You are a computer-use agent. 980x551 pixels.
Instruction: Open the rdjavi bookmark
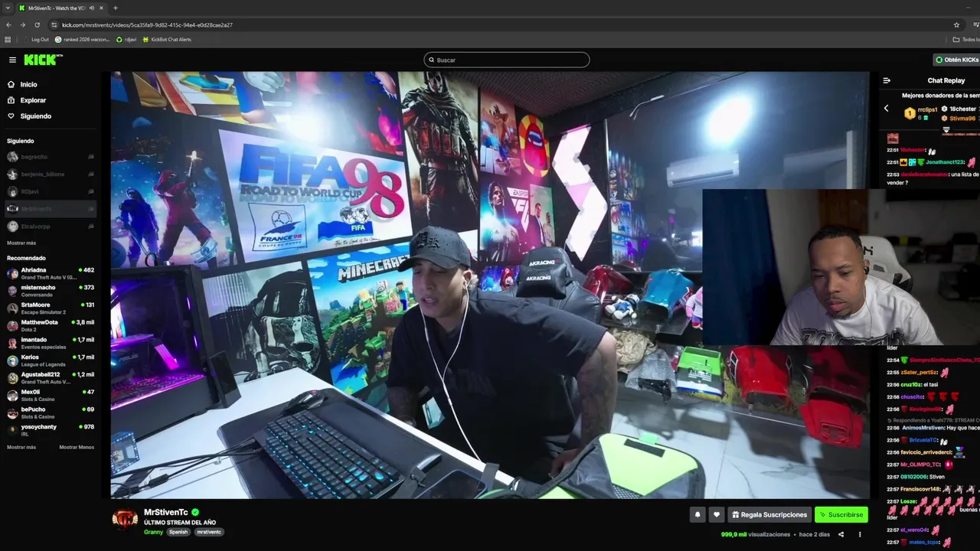point(126,39)
